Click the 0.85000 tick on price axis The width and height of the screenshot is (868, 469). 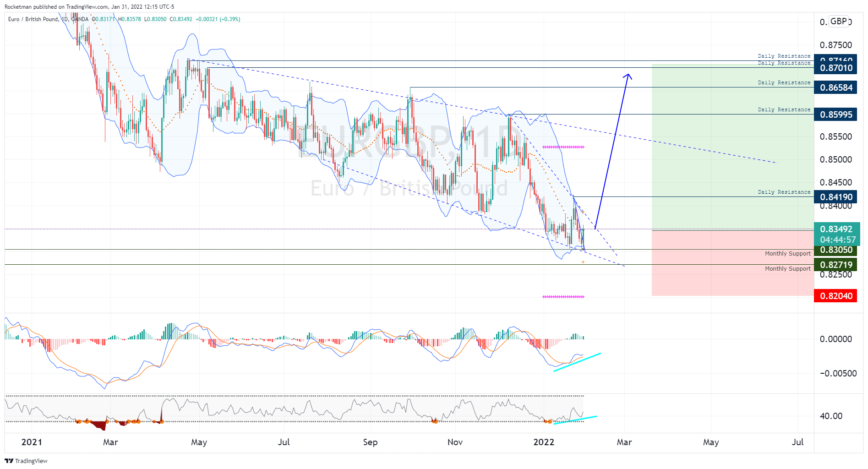836,159
